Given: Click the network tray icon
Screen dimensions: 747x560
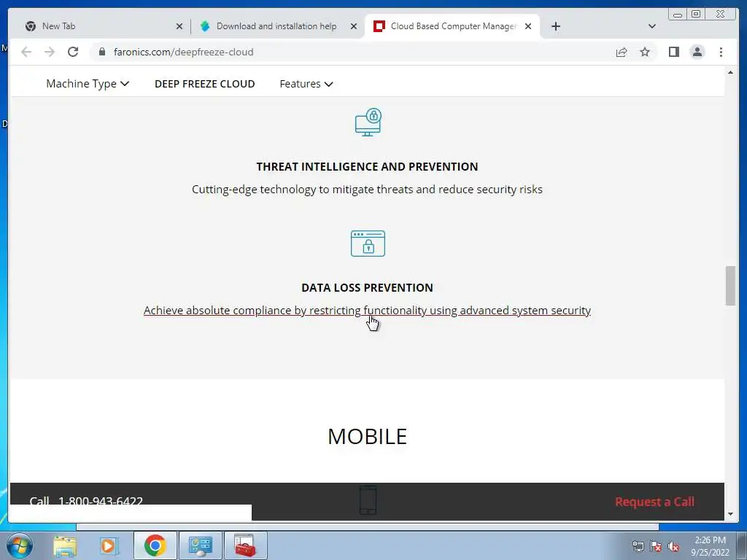Looking at the screenshot, I should 638,546.
